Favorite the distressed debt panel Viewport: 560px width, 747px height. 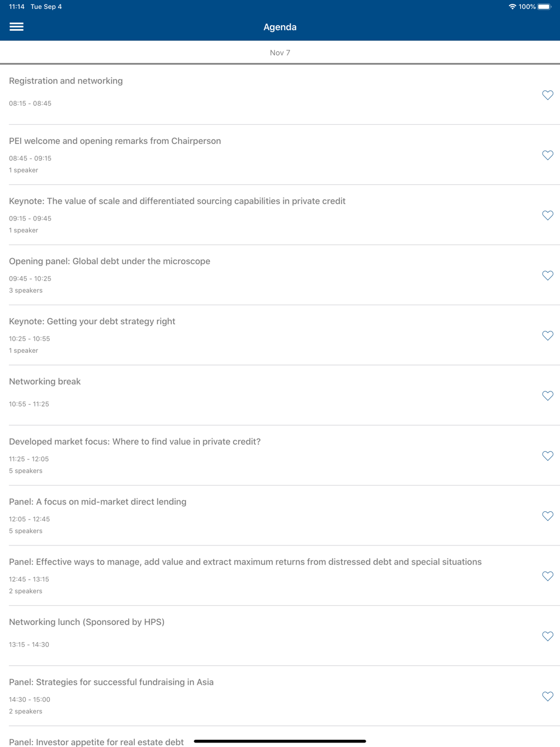pyautogui.click(x=548, y=576)
